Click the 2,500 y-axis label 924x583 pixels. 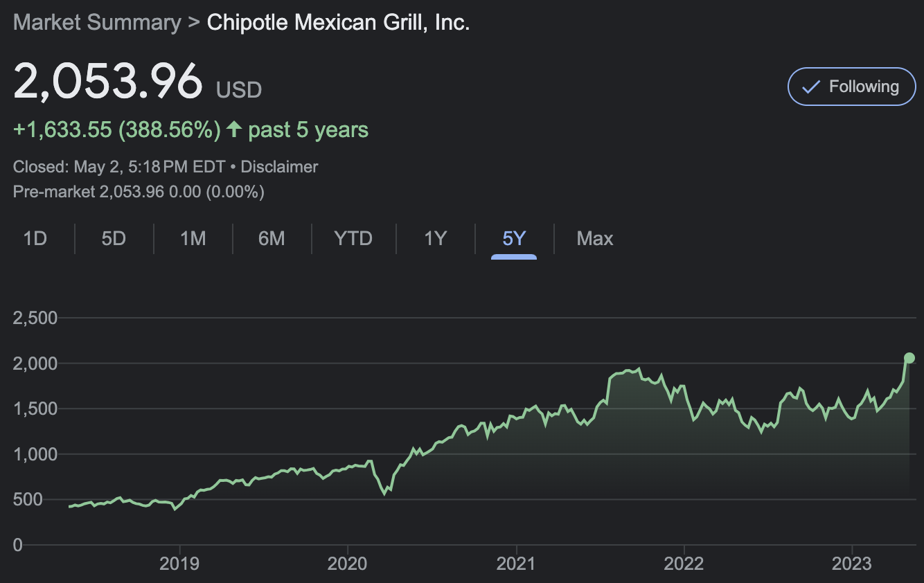pos(35,318)
